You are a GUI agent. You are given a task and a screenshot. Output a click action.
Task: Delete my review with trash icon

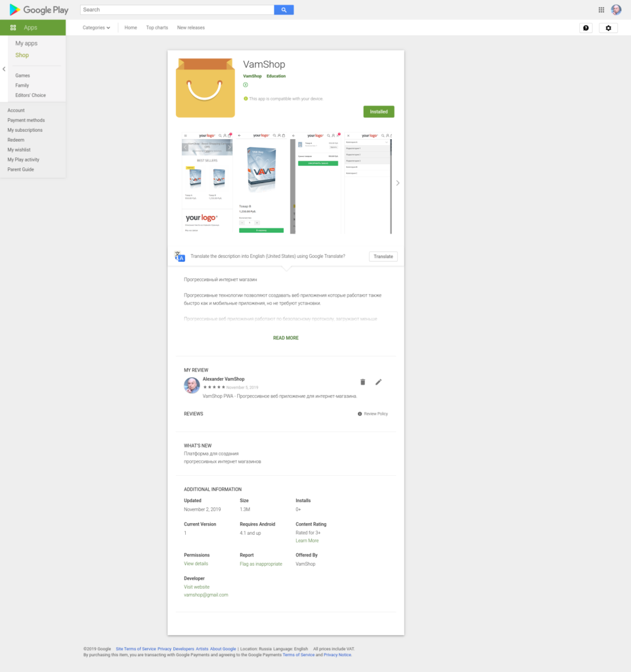click(x=362, y=382)
